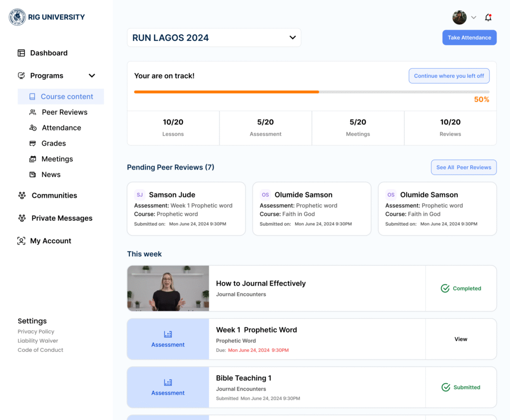Open the Attendance menu item
The image size is (510, 420).
61,128
